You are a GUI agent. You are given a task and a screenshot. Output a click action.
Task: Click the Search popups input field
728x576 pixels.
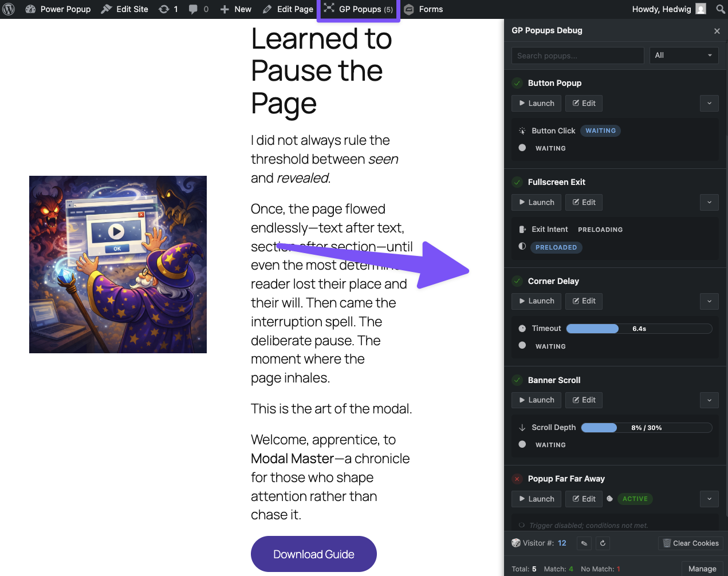pyautogui.click(x=577, y=56)
